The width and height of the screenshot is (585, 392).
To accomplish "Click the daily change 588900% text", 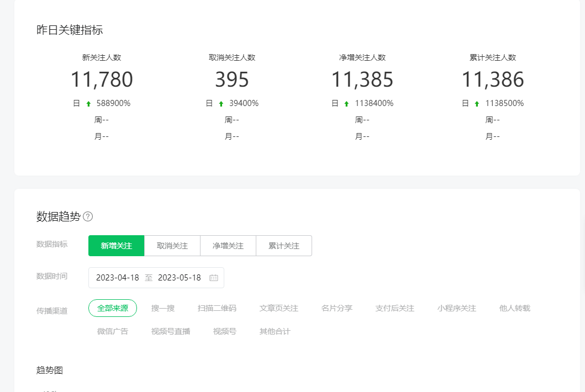I will [113, 103].
